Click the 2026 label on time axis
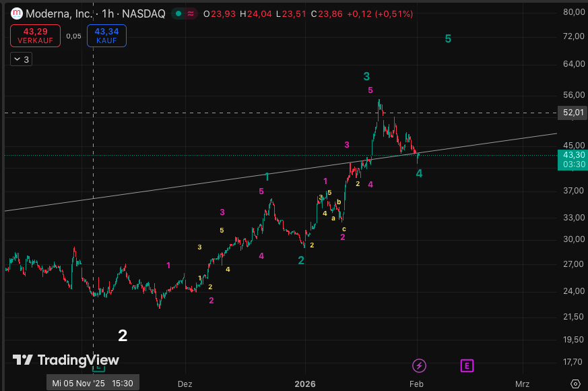Image resolution: width=588 pixels, height=391 pixels. [305, 384]
